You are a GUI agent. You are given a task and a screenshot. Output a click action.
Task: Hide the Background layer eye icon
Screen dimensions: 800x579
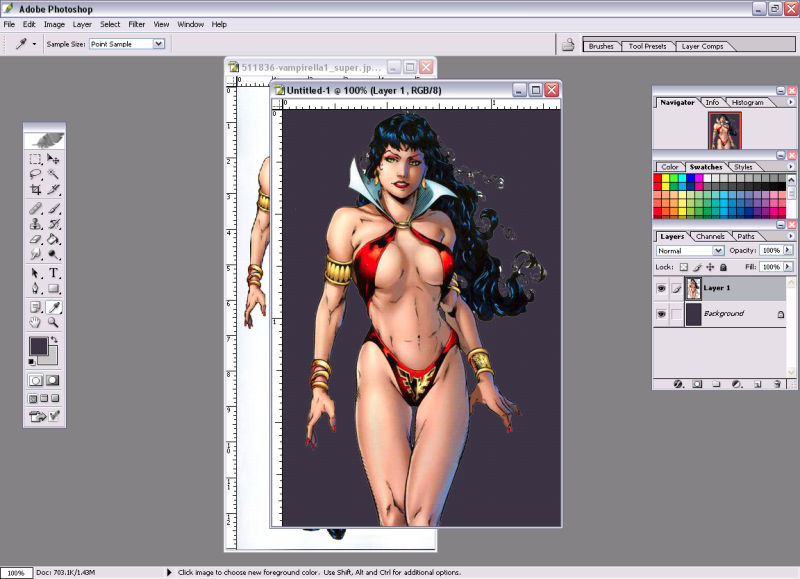(661, 314)
